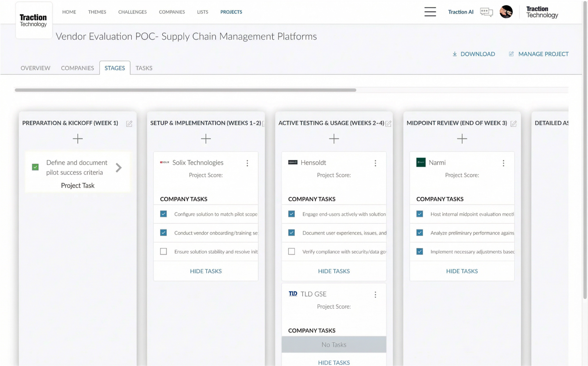Collapse tasks on Narmi card

pos(462,271)
